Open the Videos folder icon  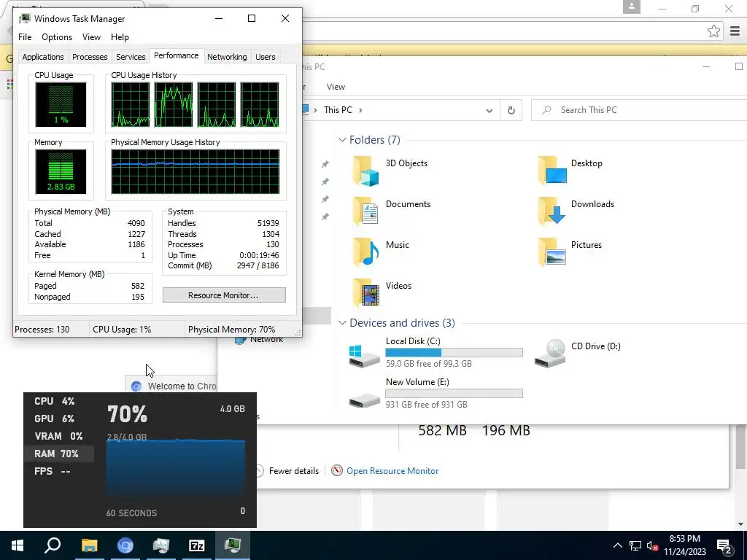pos(366,293)
